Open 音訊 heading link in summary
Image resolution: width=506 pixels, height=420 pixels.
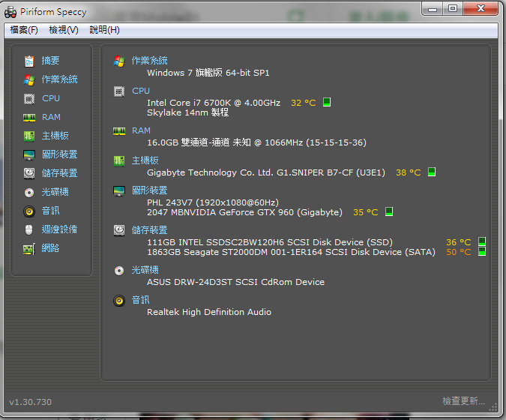point(141,300)
